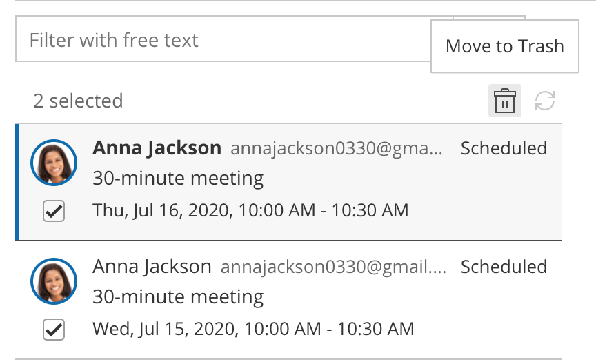
Task: Uncheck the Thu, Jul 16 meeting checkbox
Action: (x=54, y=211)
